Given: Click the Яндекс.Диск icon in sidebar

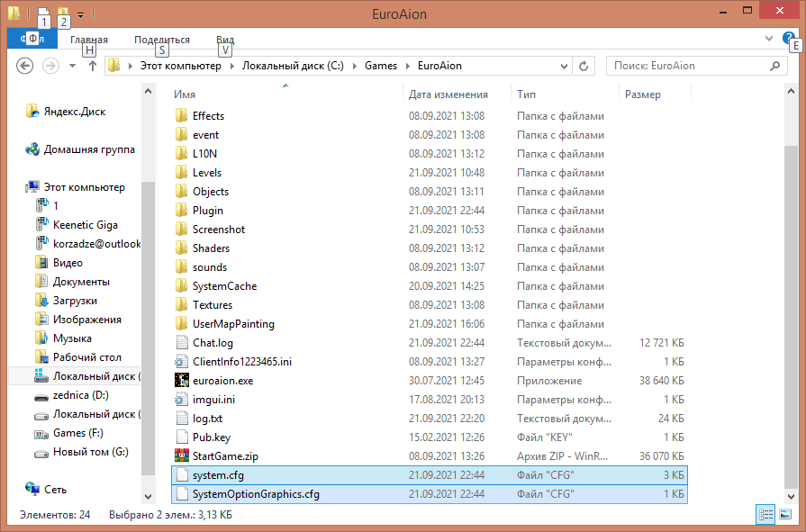Looking at the screenshot, I should [33, 112].
